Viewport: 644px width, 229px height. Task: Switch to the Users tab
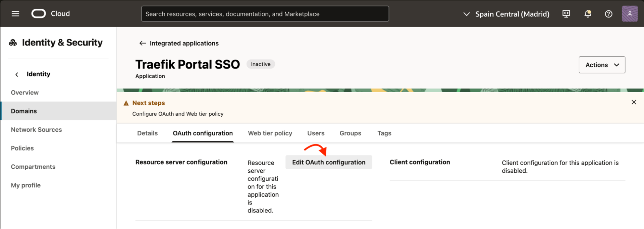point(316,133)
